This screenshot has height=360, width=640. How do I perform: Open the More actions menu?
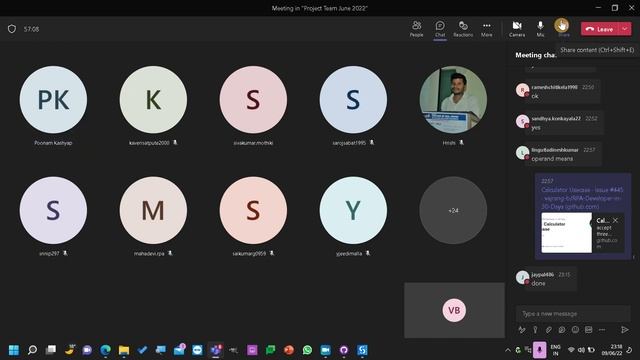[x=487, y=29]
